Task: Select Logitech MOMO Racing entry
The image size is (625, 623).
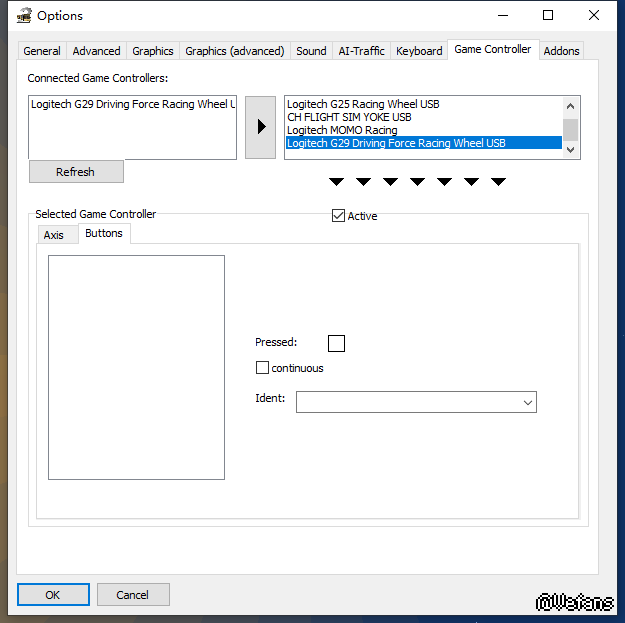Action: coord(424,130)
